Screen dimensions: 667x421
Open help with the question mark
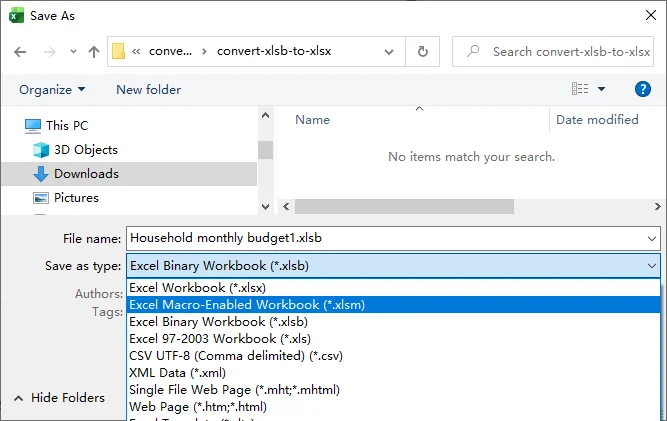[x=642, y=89]
